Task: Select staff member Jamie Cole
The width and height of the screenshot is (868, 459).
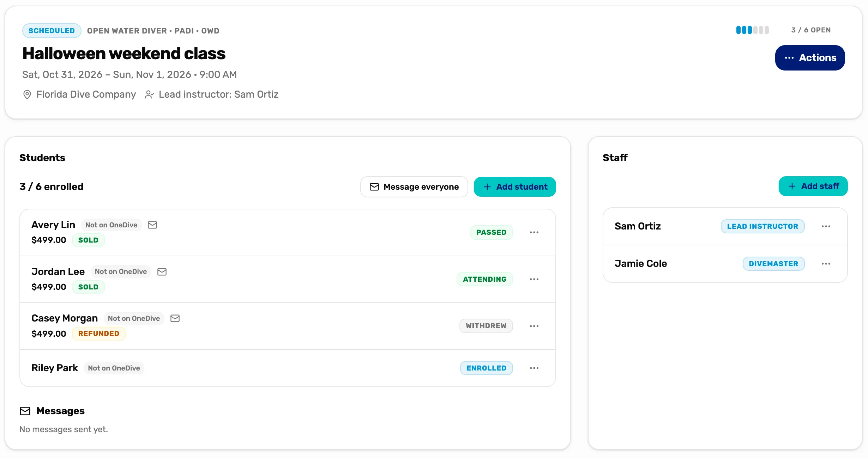Action: (641, 264)
